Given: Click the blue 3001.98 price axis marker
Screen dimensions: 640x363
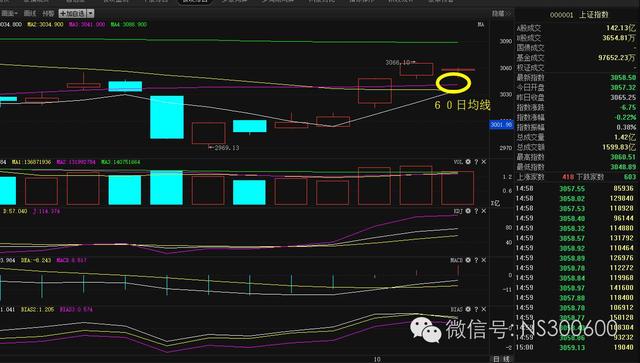Looking at the screenshot, I should [x=501, y=125].
